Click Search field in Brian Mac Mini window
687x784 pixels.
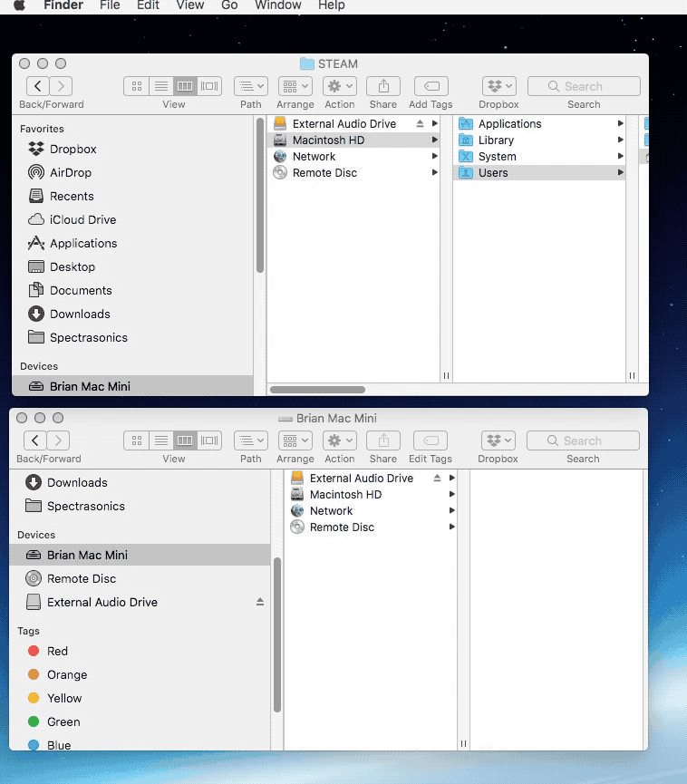(583, 440)
